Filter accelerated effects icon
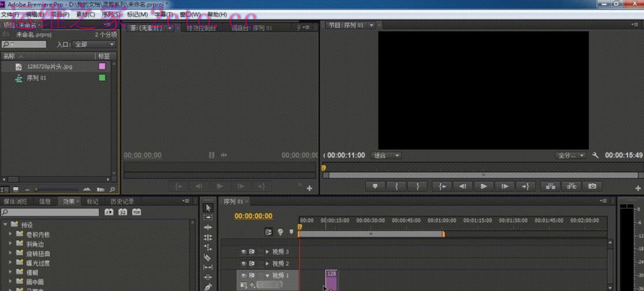Viewport: 644px width, 291px height. point(109,212)
